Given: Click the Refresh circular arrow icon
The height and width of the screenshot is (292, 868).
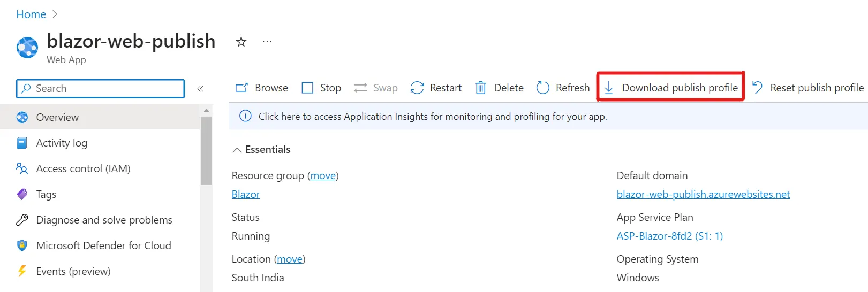Looking at the screenshot, I should click(x=543, y=88).
